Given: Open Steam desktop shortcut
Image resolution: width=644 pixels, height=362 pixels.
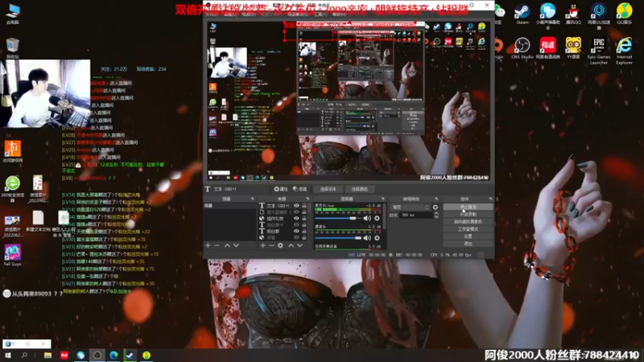Looking at the screenshot, I should pos(522,14).
